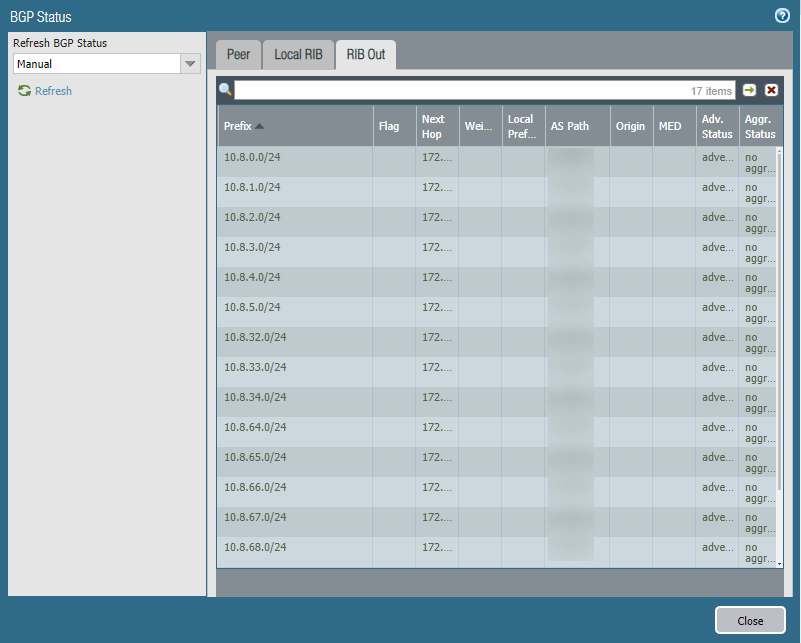Open the help icon in title bar
The image size is (801, 643).
(782, 16)
